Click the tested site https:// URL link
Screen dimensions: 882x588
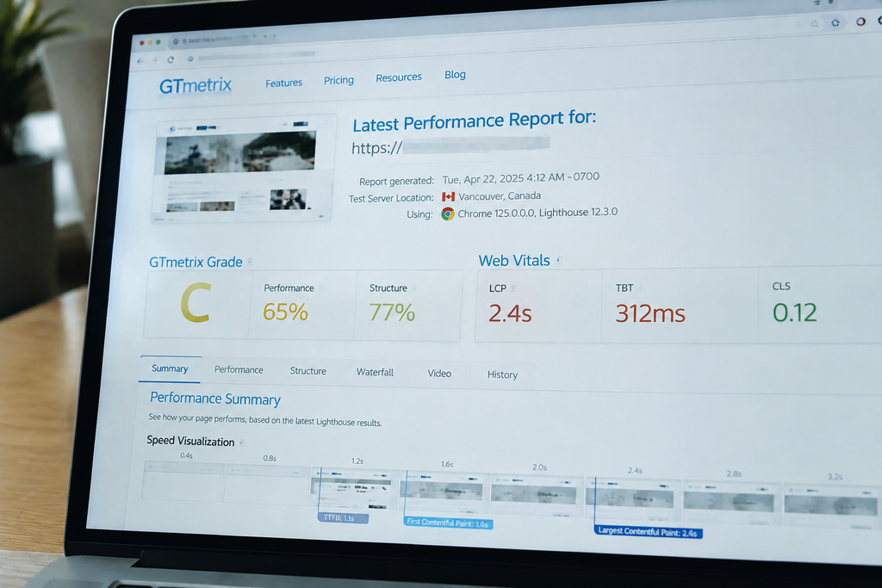pos(450,145)
